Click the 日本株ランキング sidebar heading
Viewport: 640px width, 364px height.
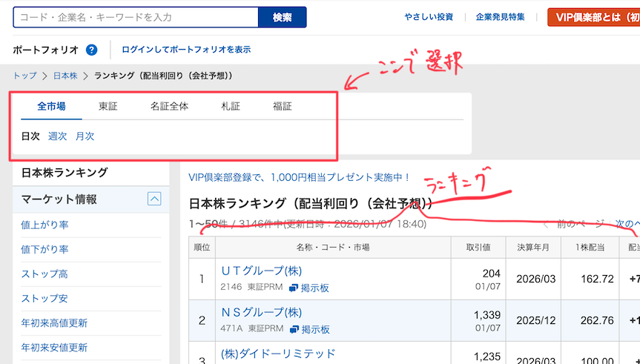pos(65,172)
